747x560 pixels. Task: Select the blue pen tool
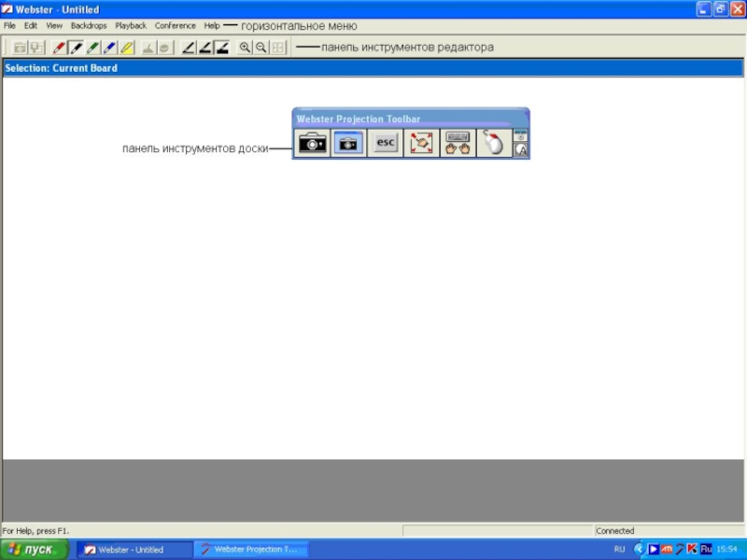click(110, 48)
